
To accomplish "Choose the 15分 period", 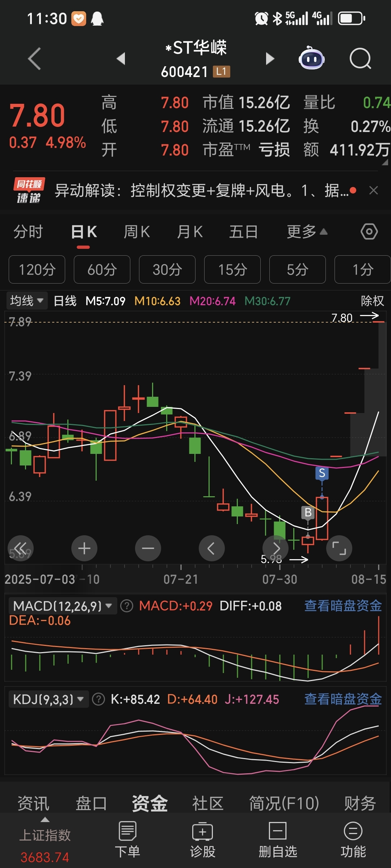I will (x=232, y=269).
